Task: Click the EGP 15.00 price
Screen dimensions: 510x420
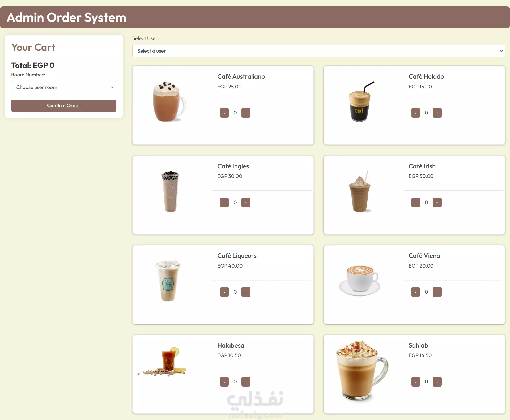Action: [x=420, y=87]
